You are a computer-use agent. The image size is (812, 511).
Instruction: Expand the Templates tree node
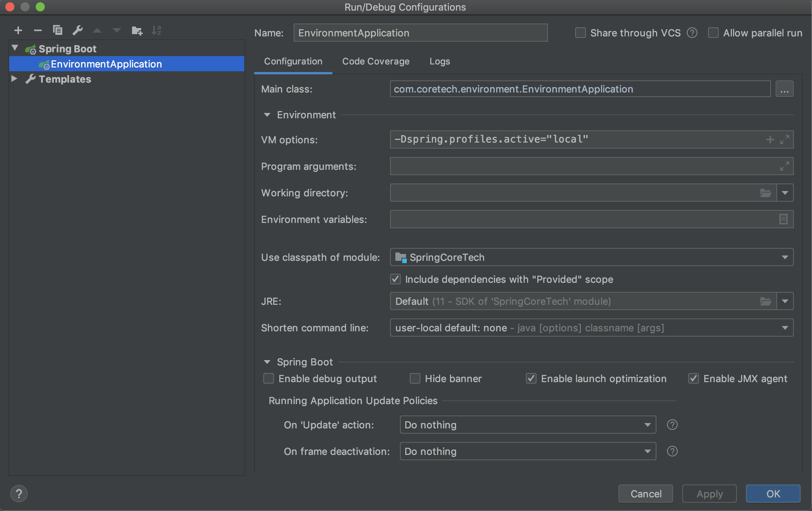14,79
